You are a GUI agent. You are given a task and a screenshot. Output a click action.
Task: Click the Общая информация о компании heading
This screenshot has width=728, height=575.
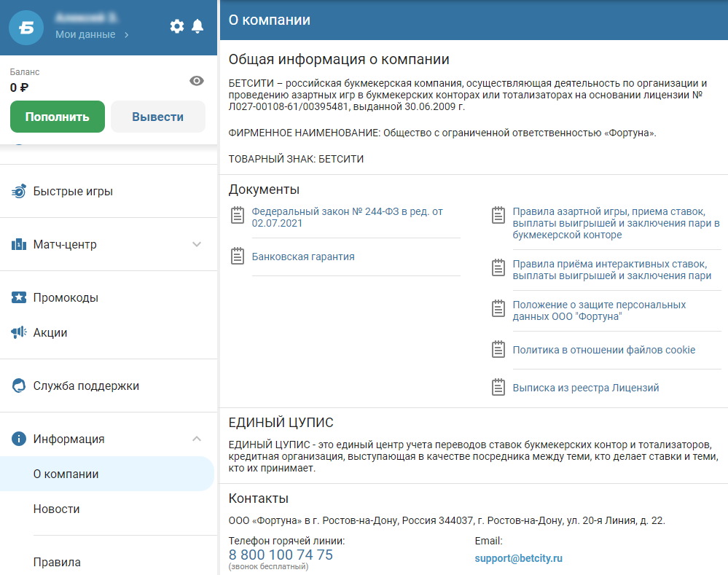pyautogui.click(x=339, y=60)
